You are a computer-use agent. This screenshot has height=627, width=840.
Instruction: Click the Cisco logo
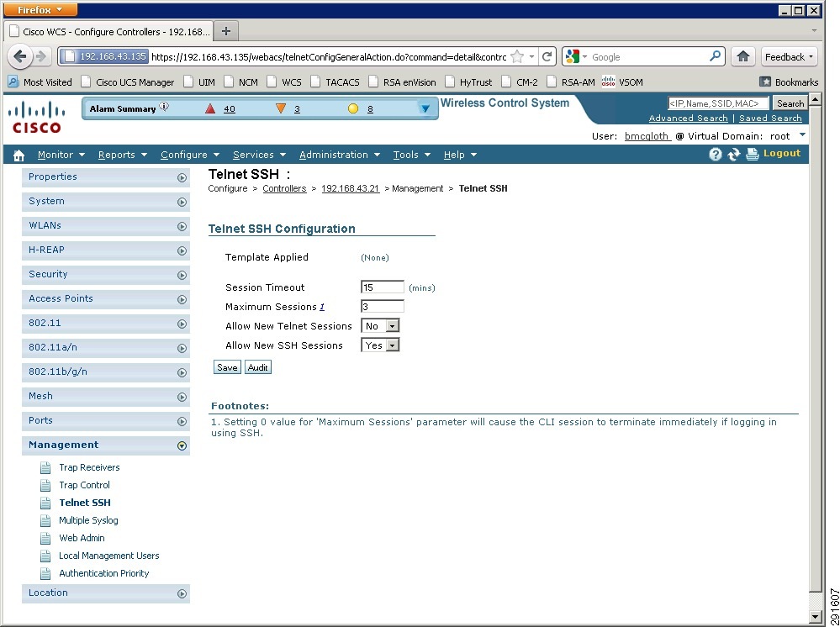pos(37,117)
